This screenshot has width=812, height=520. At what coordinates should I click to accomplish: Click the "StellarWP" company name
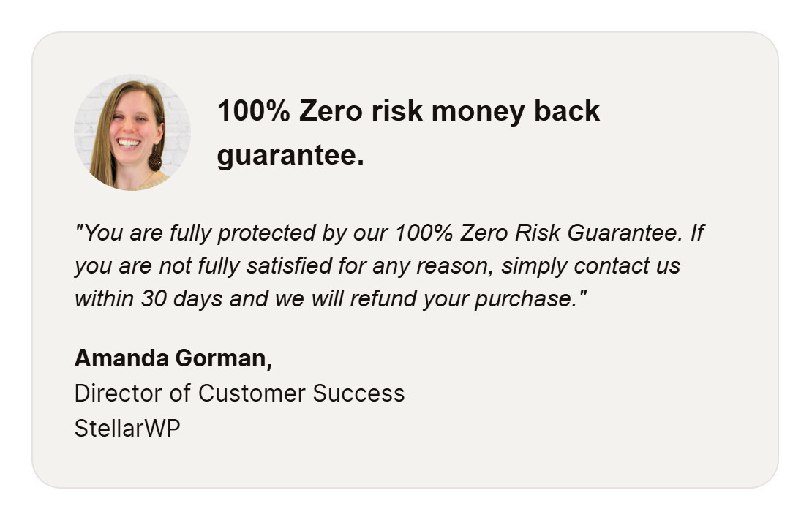click(x=127, y=428)
